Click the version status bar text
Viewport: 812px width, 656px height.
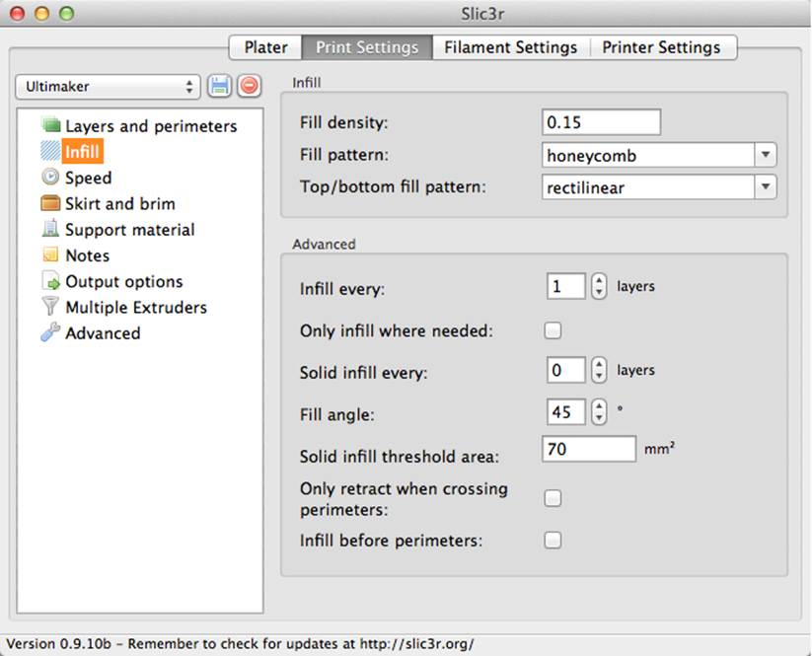click(x=240, y=644)
